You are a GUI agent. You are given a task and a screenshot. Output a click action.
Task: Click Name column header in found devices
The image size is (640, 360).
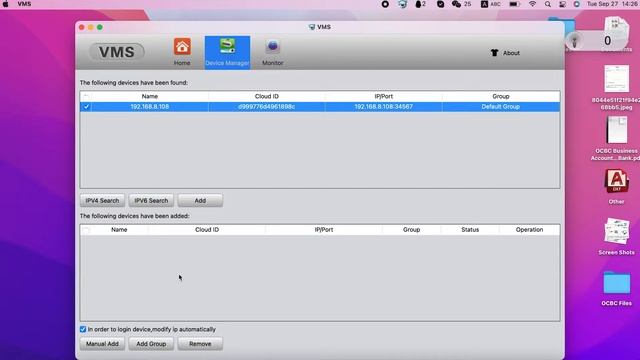click(x=150, y=97)
